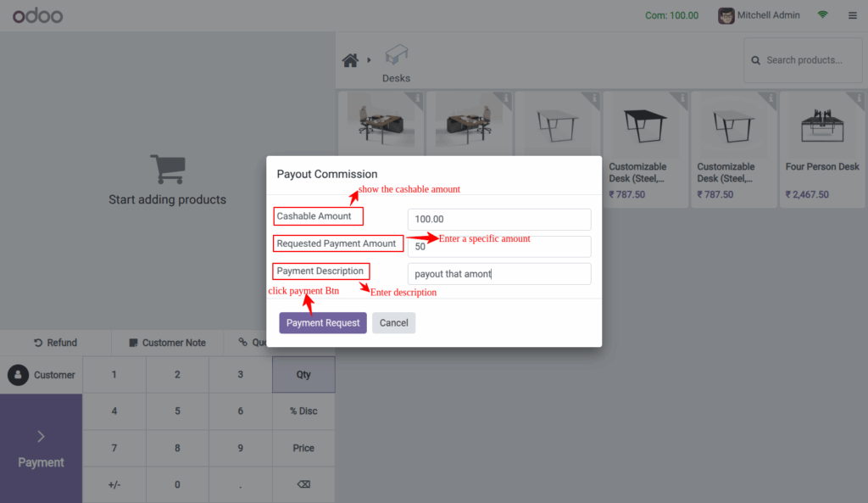Click the search magnifier in Search products
Screen dimensions: 868x503
point(755,60)
